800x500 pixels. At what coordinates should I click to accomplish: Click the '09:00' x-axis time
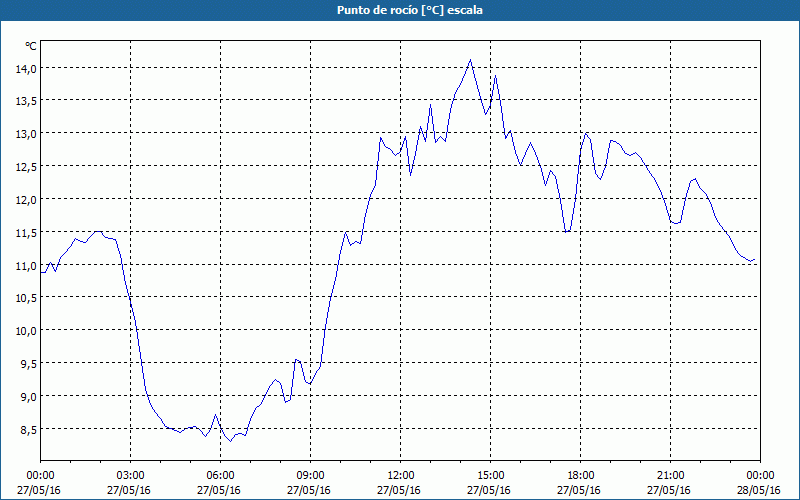[310, 476]
